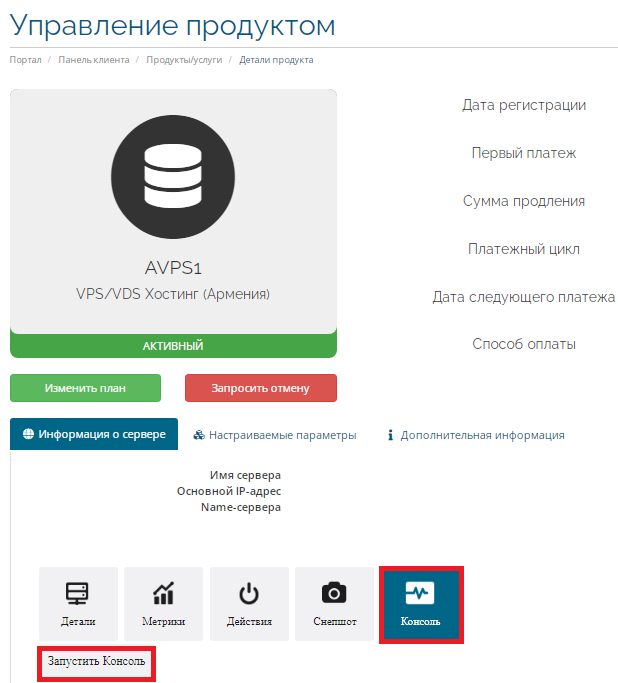Screen dimensions: 618x683
Task: Click Детали продукта in the breadcrumb
Action: tap(276, 60)
